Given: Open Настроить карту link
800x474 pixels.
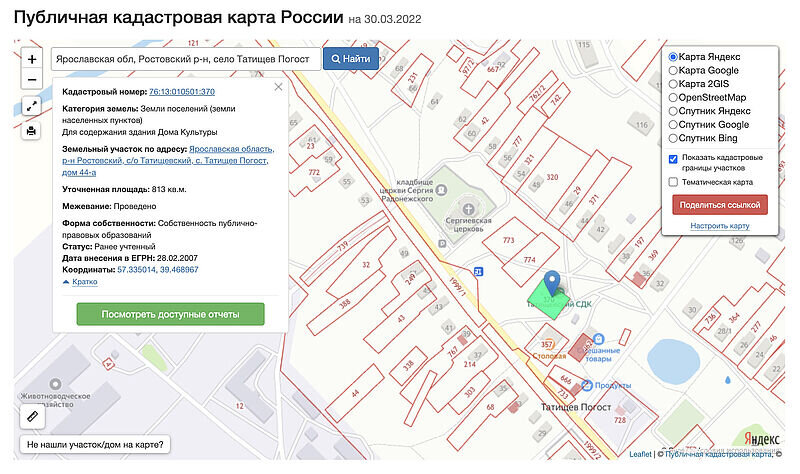Looking at the screenshot, I should 720,226.
